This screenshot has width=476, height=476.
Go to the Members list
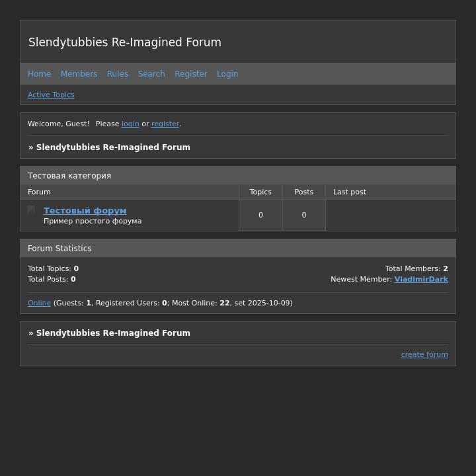pos(79,74)
